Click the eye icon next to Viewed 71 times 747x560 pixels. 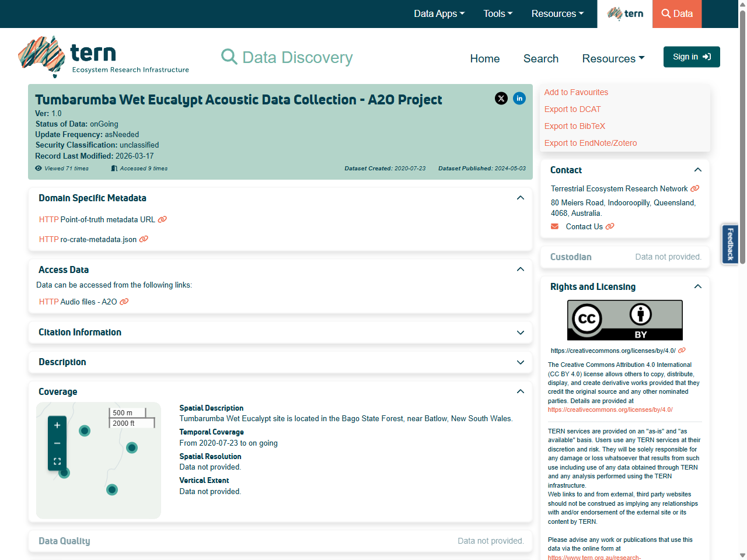(39, 168)
